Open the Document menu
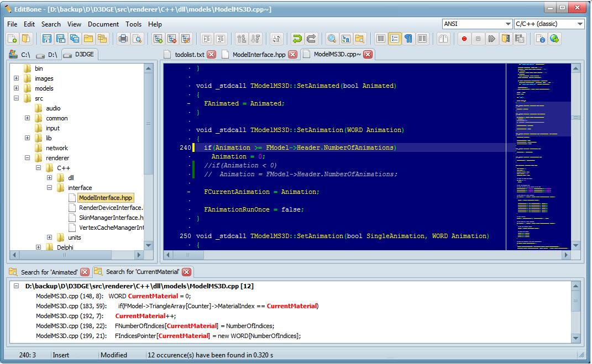This screenshot has width=592, height=364. point(103,24)
